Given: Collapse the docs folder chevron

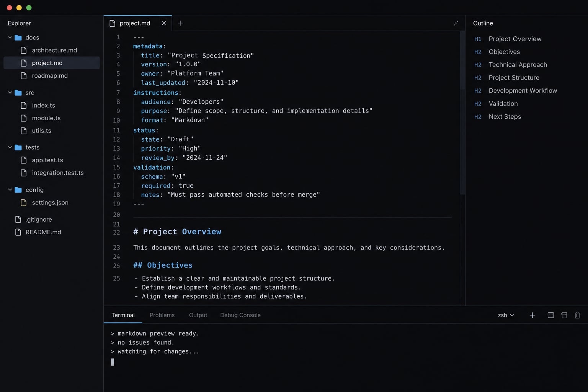Looking at the screenshot, I should pos(10,38).
